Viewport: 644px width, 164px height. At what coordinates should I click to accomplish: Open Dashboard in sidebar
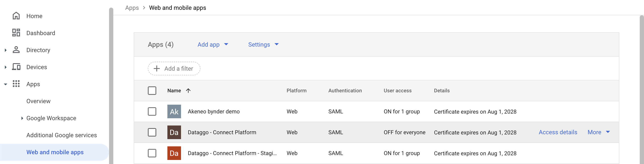[x=41, y=33]
